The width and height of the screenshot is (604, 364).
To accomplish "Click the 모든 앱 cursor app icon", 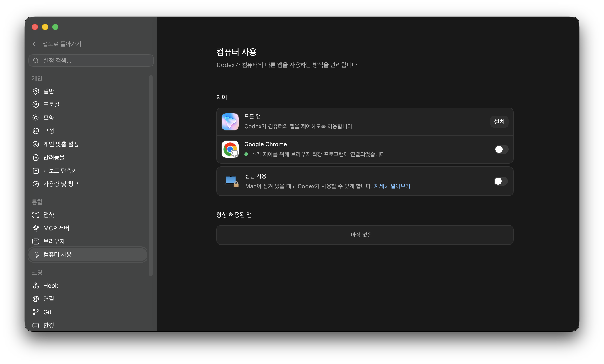I will pos(230,121).
